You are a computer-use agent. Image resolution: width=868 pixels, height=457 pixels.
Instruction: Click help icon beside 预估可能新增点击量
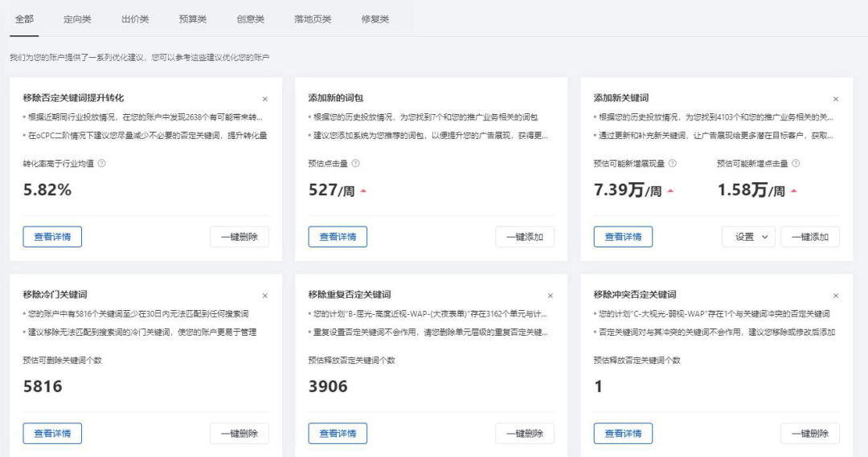pos(796,163)
